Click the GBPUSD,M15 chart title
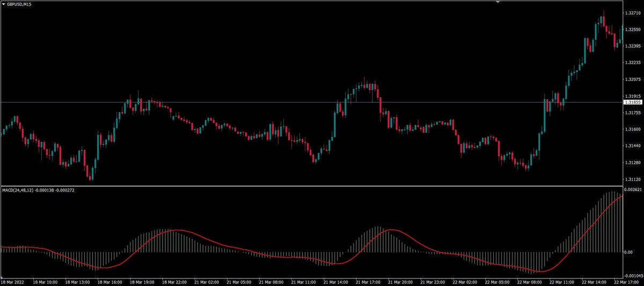 pos(18,4)
